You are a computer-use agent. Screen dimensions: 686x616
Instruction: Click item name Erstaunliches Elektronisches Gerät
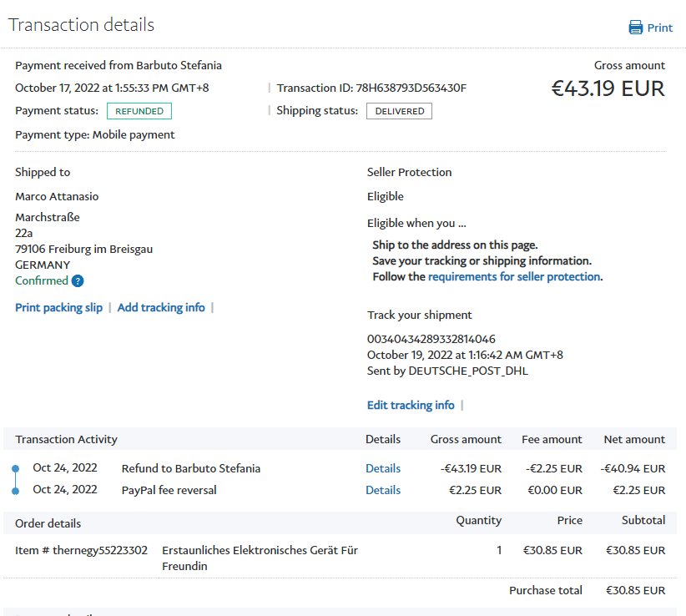pos(260,550)
